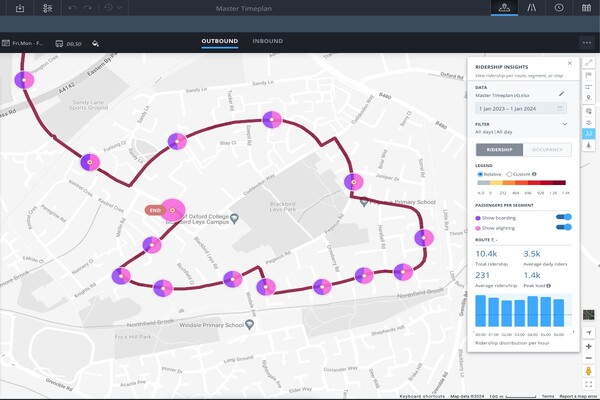Click the info icon next to Custom
The height and width of the screenshot is (400, 600).
tap(534, 174)
